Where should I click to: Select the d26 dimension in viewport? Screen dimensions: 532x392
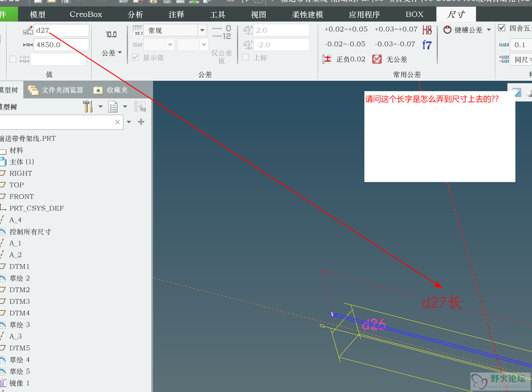pos(374,324)
